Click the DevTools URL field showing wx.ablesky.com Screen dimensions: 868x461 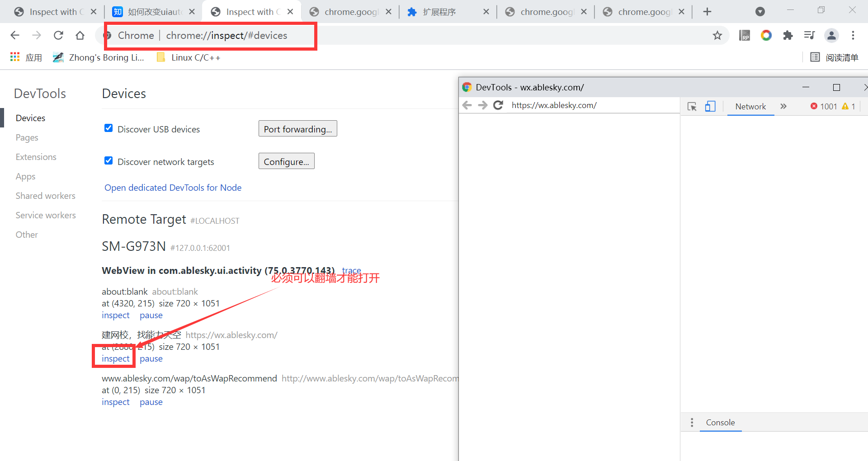tap(593, 105)
